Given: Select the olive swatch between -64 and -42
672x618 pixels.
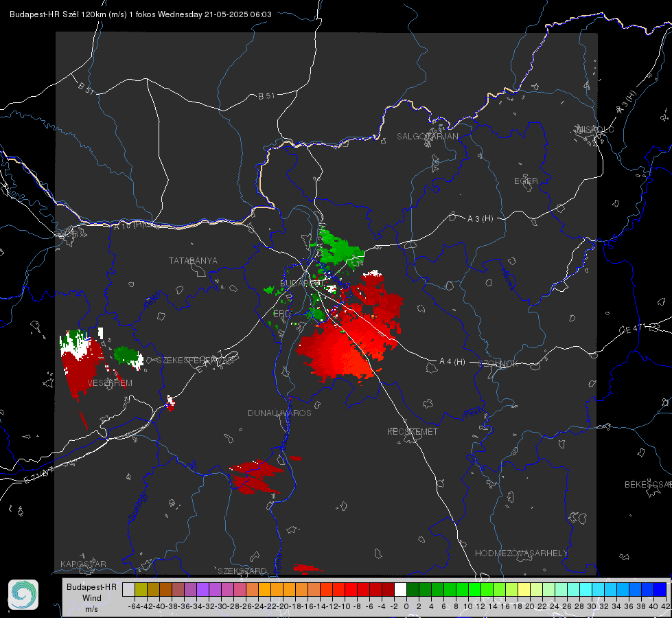Looking at the screenshot, I should click(x=141, y=589).
